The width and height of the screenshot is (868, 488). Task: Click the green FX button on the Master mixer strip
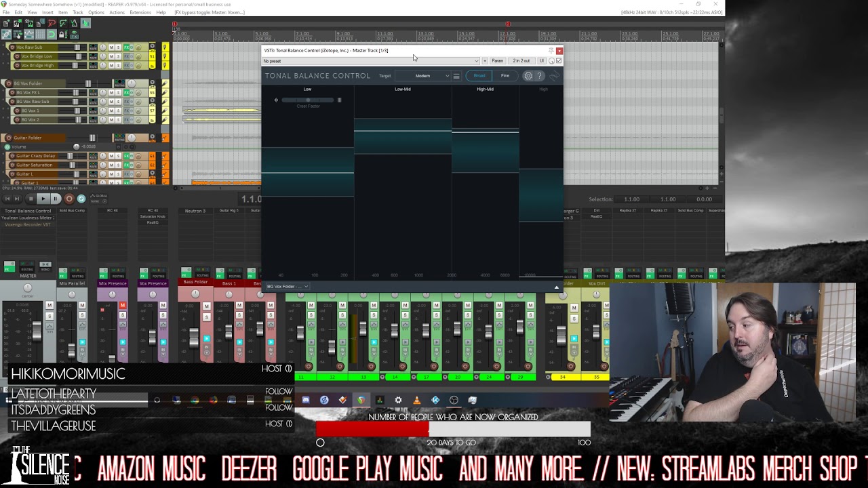(x=9, y=266)
